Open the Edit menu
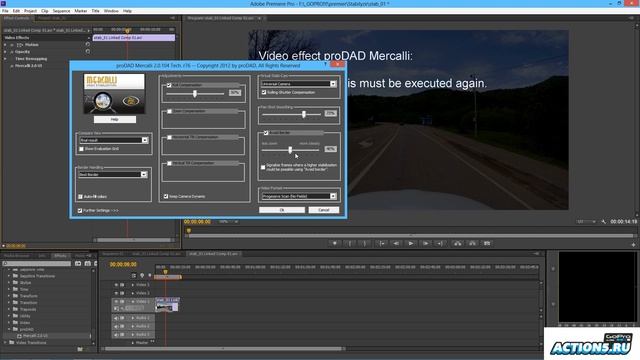 (x=16, y=11)
